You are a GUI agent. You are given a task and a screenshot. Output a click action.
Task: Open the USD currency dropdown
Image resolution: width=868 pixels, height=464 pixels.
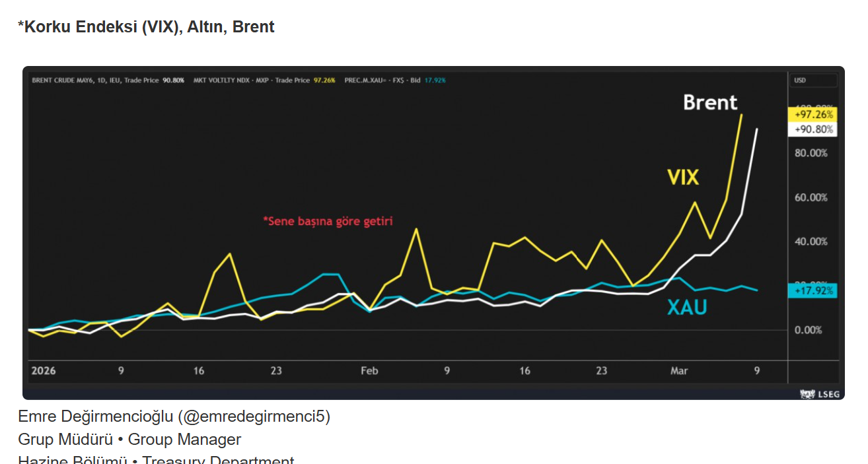coord(813,81)
